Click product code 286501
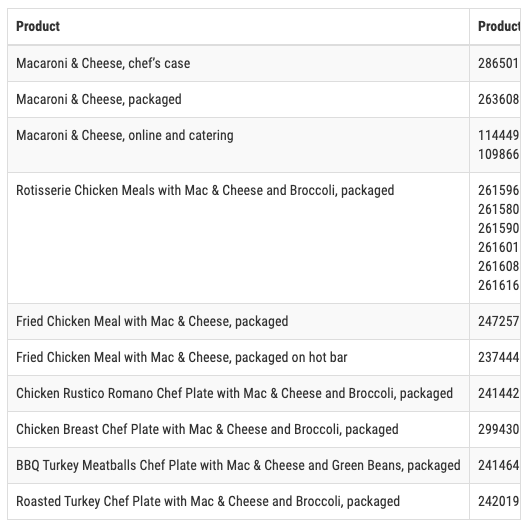The width and height of the screenshot is (526, 531). 498,63
